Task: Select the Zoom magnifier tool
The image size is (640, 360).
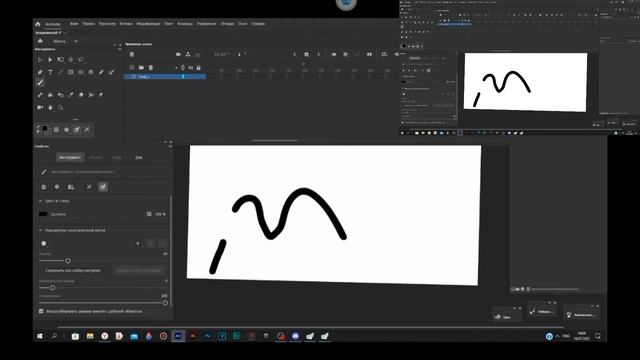Action: pos(60,108)
